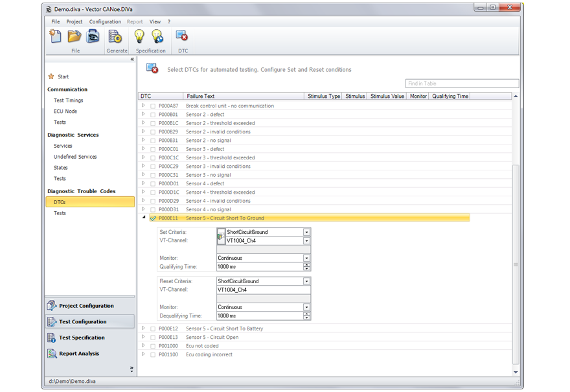570x392 pixels.
Task: Check the P000D31 Sensor 4 no signal checkbox
Action: click(153, 210)
